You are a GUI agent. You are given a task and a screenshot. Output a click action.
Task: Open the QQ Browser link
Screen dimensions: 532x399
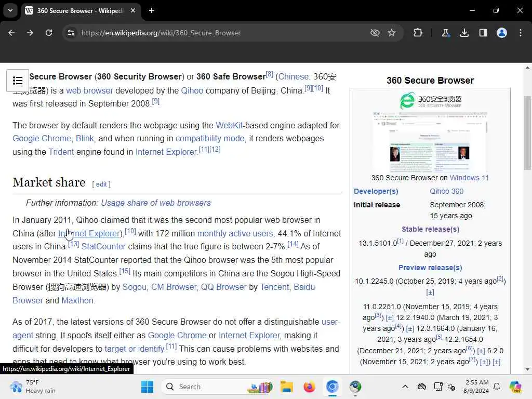[223, 287]
